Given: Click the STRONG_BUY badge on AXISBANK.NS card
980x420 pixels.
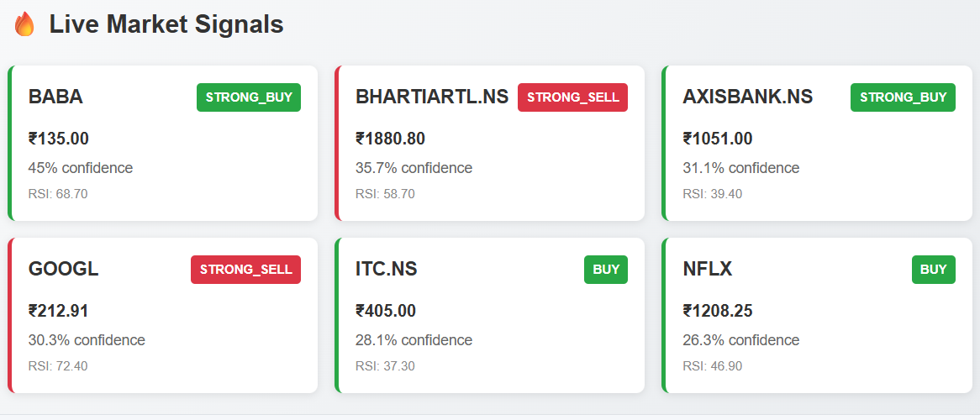Looking at the screenshot, I should [x=903, y=97].
